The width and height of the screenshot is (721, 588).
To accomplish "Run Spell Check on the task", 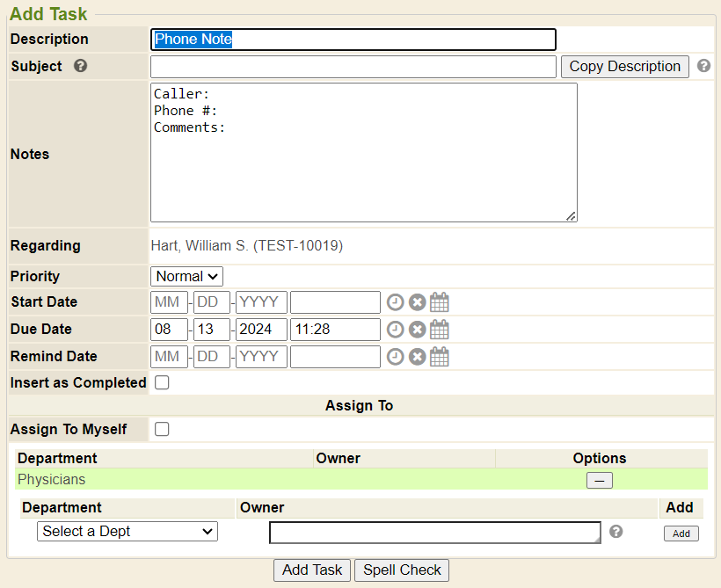I will point(402,570).
